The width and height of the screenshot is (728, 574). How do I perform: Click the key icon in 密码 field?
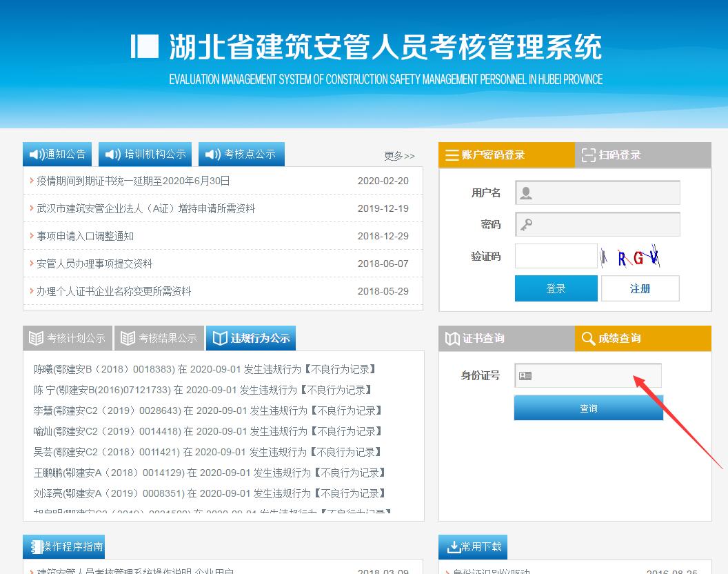[526, 225]
